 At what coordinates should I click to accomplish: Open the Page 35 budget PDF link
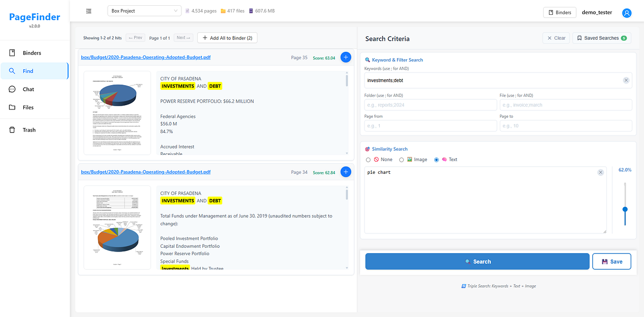(145, 58)
